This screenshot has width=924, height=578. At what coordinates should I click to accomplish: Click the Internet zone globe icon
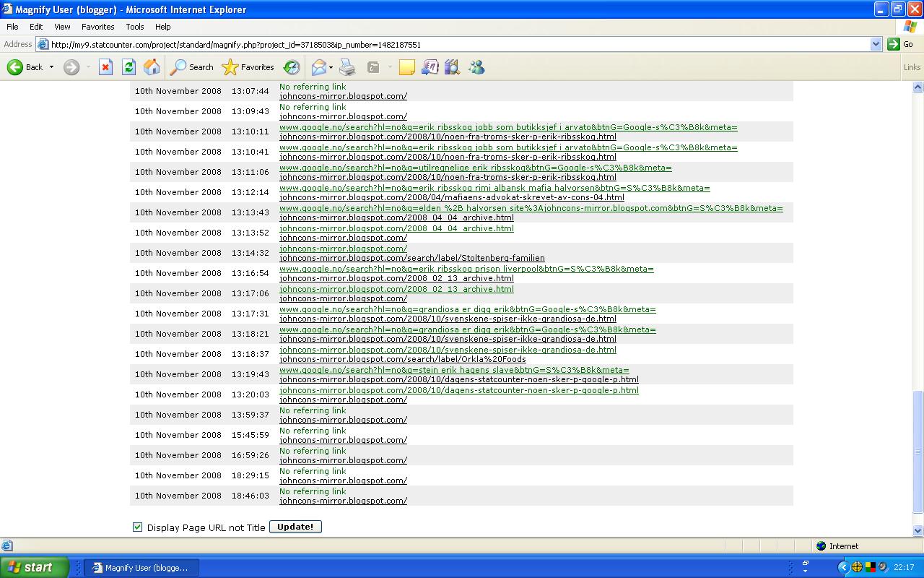click(x=821, y=546)
